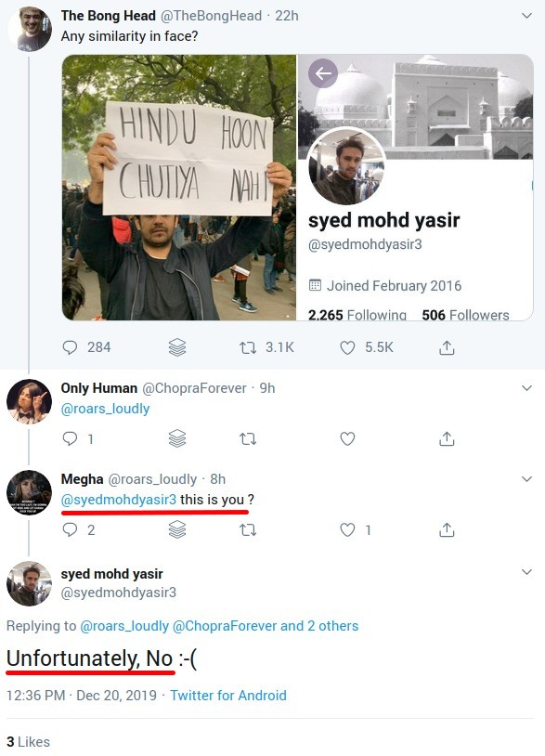The image size is (545, 756).
Task: Retweet Megha's reply
Action: click(248, 530)
